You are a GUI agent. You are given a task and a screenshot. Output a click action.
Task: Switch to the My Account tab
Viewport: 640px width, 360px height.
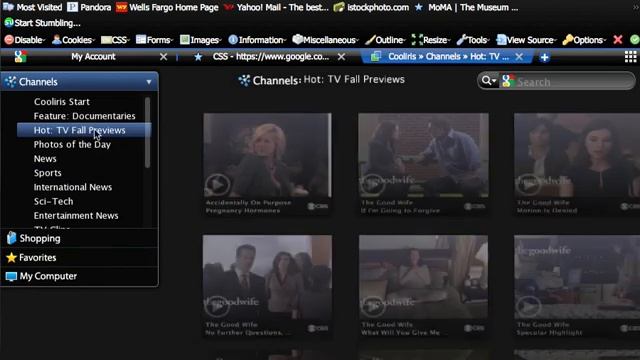(93, 57)
